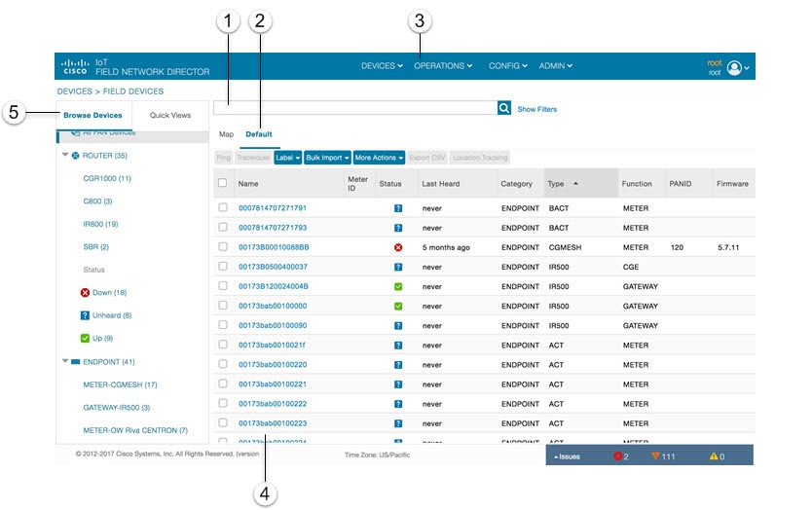Screen dimensions: 812x510
Task: Click unknown status icon for 00173bab00100223
Action: pos(398,423)
